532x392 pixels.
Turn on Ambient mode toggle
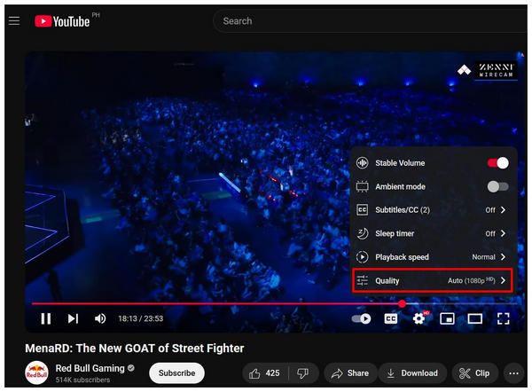point(497,186)
